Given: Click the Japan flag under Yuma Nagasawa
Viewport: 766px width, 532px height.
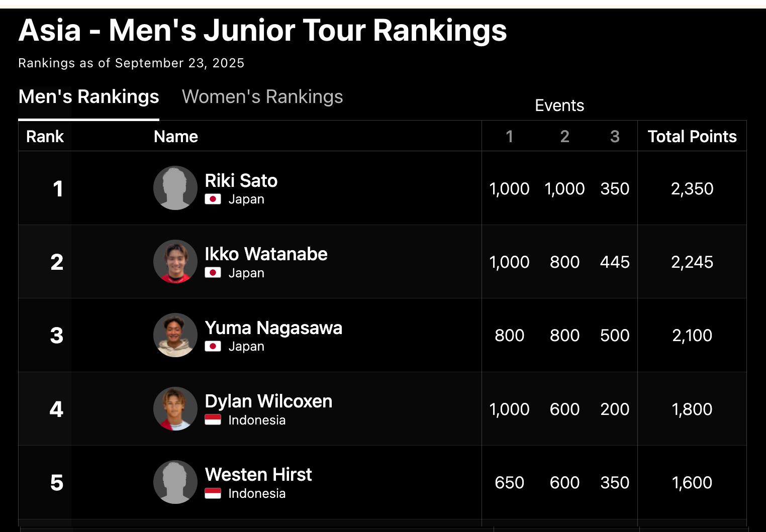Looking at the screenshot, I should (x=213, y=347).
